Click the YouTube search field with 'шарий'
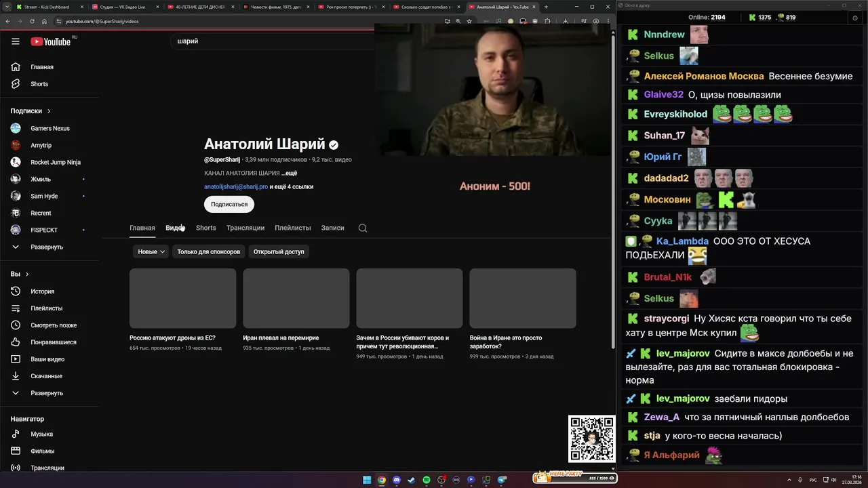The height and width of the screenshot is (488, 868). click(x=271, y=41)
